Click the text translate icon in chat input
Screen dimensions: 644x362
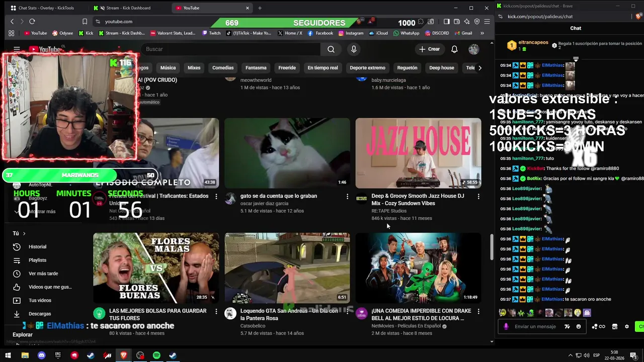pyautogui.click(x=567, y=327)
